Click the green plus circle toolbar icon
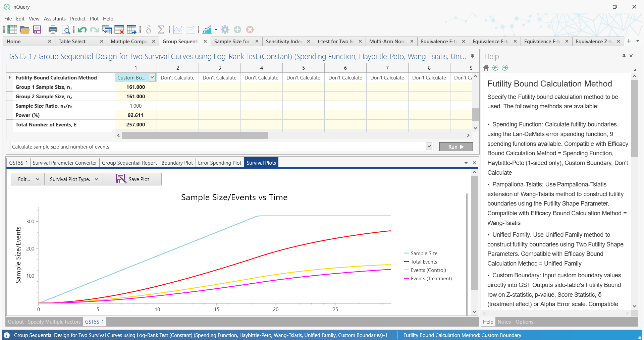Screen dimensions: 644x340 pos(237,30)
